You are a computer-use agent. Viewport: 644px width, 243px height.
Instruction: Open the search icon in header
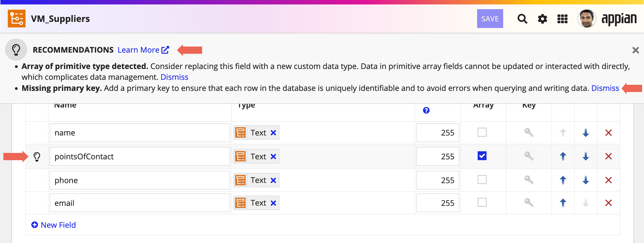[x=522, y=19]
